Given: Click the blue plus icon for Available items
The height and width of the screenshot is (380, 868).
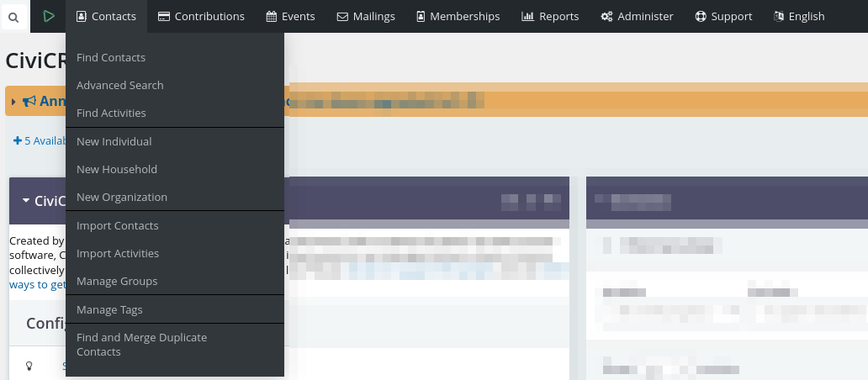Looking at the screenshot, I should (x=17, y=141).
